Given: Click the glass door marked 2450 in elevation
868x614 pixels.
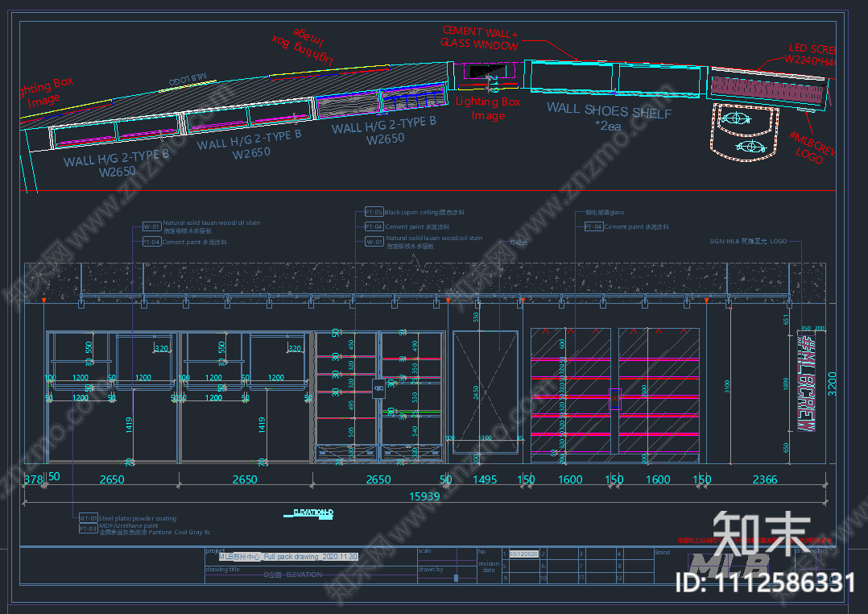Looking at the screenshot, I should click(x=486, y=392).
